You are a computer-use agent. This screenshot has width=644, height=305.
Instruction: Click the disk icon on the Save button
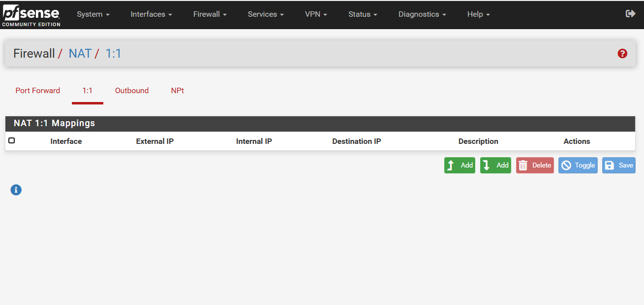pos(610,165)
